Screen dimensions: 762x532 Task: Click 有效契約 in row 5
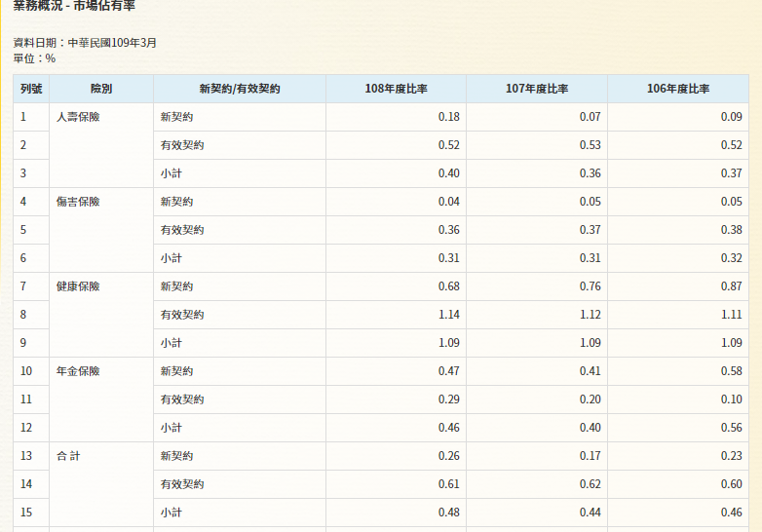click(182, 230)
